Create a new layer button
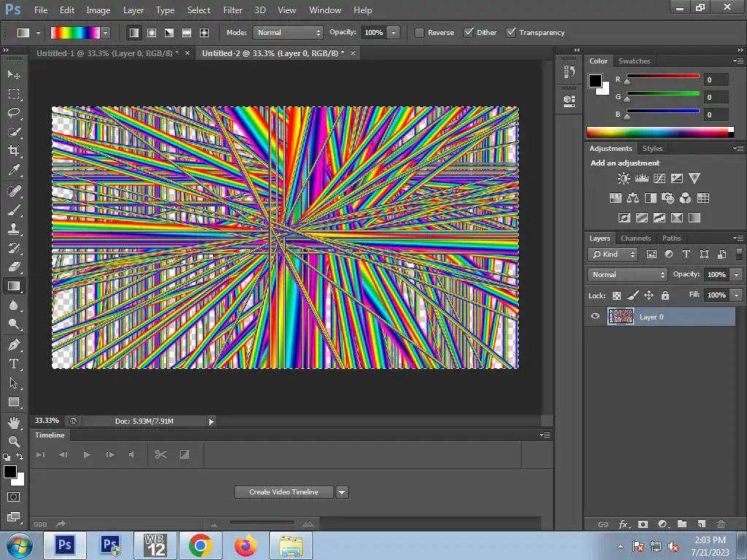The width and height of the screenshot is (747, 560). pos(701,524)
